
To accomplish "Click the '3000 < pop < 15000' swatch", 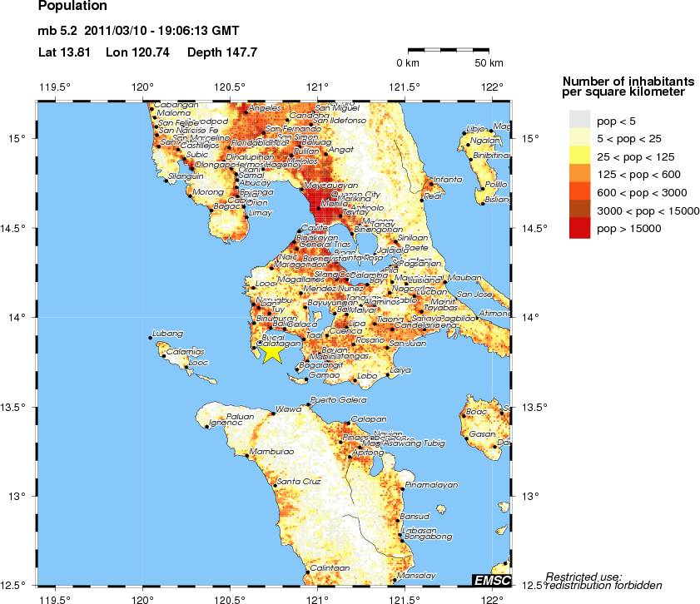I will coord(581,210).
